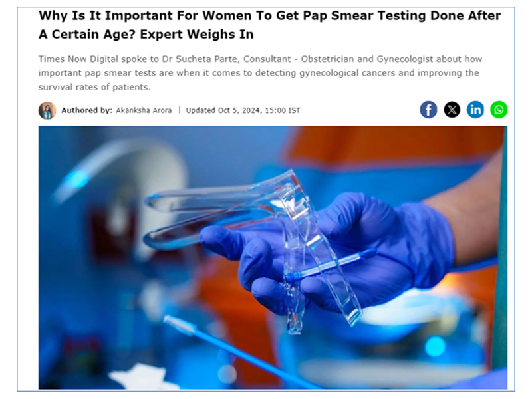Screen dimensions: 532x399
Task: Click the Pap smear article headline
Action: coord(270,25)
